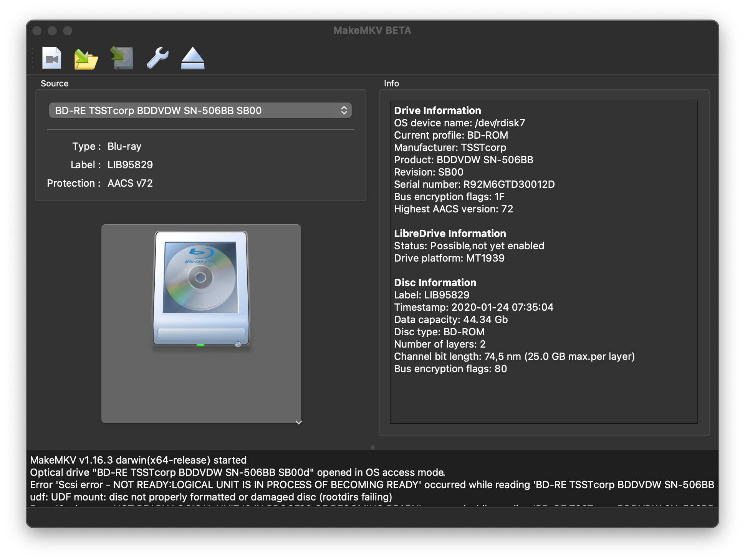
Task: Select the 'MakeMKV v1.16.3 darwin' log line
Action: pos(138,460)
